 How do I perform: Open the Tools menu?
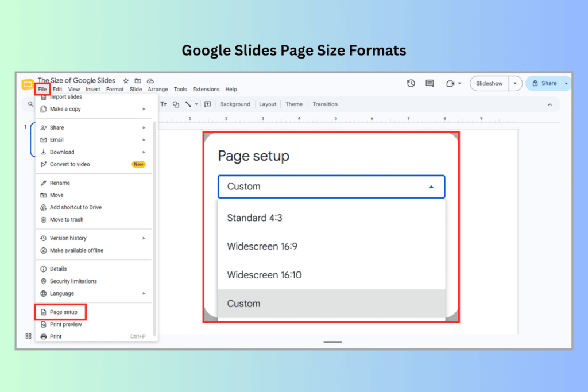[x=180, y=89]
